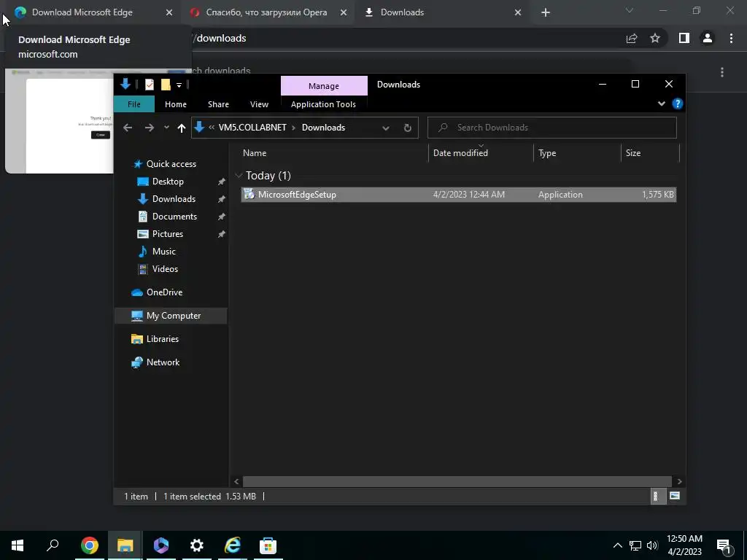This screenshot has width=747, height=560.
Task: Open Explorer Help question mark
Action: pyautogui.click(x=677, y=104)
